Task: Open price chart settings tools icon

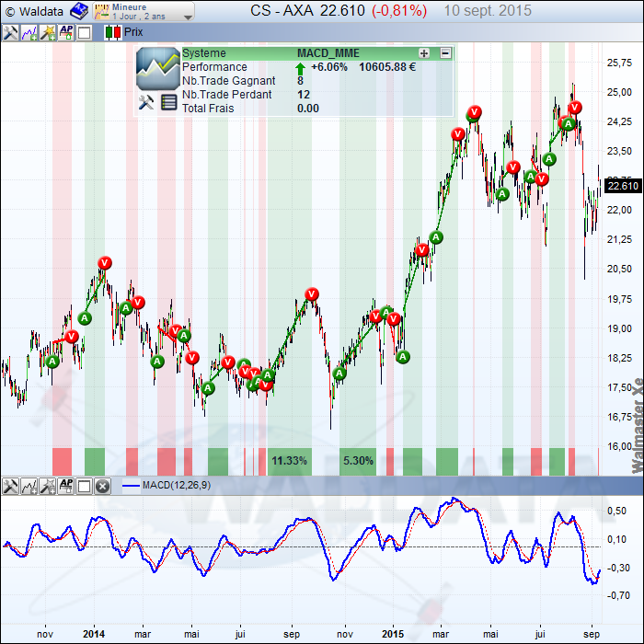Action: (x=10, y=32)
